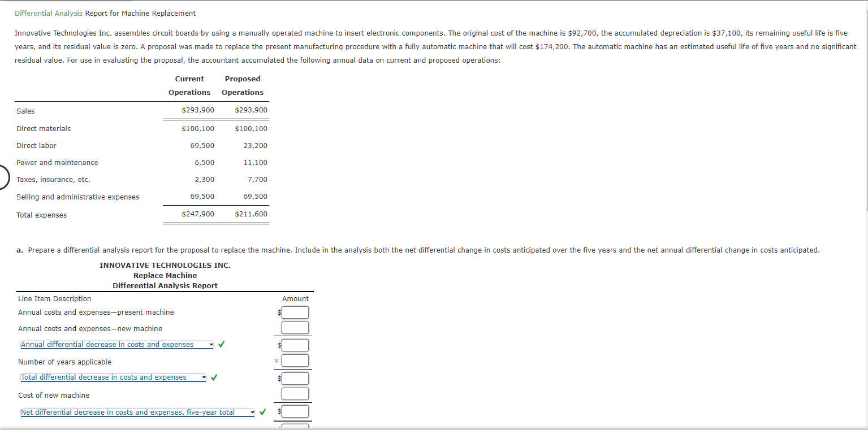Click the net differential decrease amount box
Viewport: 868px width, 430px height.
pyautogui.click(x=295, y=411)
